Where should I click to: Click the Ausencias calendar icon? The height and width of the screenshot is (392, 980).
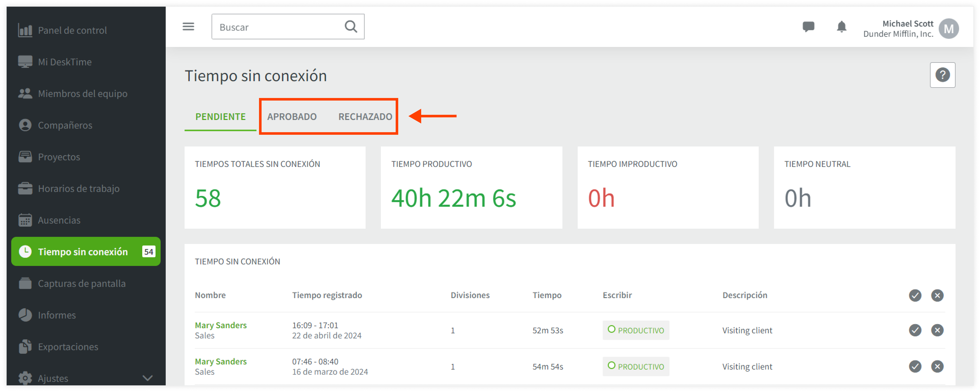[25, 220]
